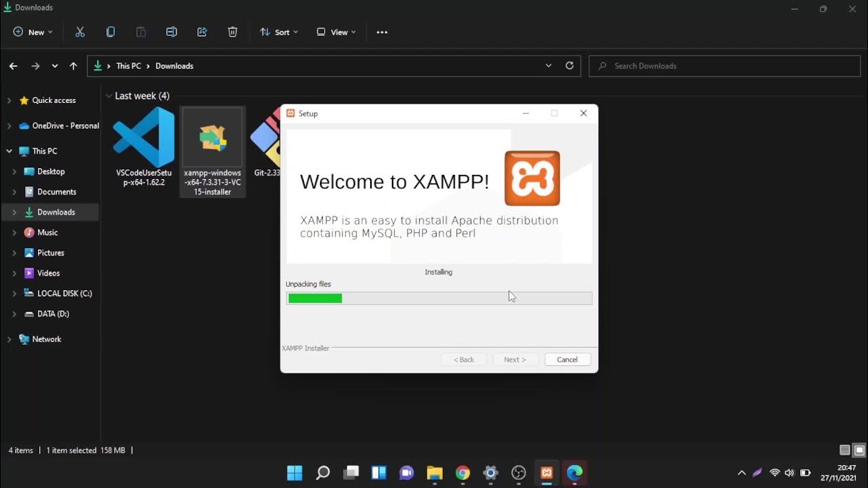Open File Explorer from the taskbar
The image size is (868, 488).
click(x=435, y=472)
